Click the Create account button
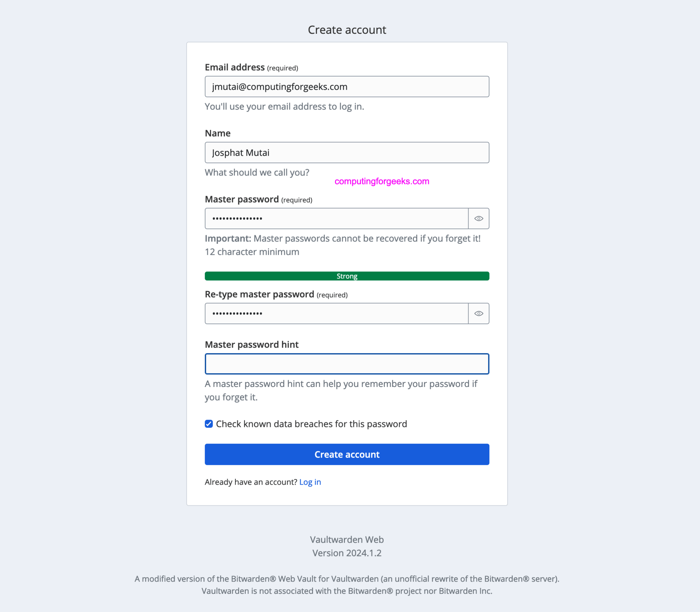Image resolution: width=700 pixels, height=612 pixels. tap(347, 454)
